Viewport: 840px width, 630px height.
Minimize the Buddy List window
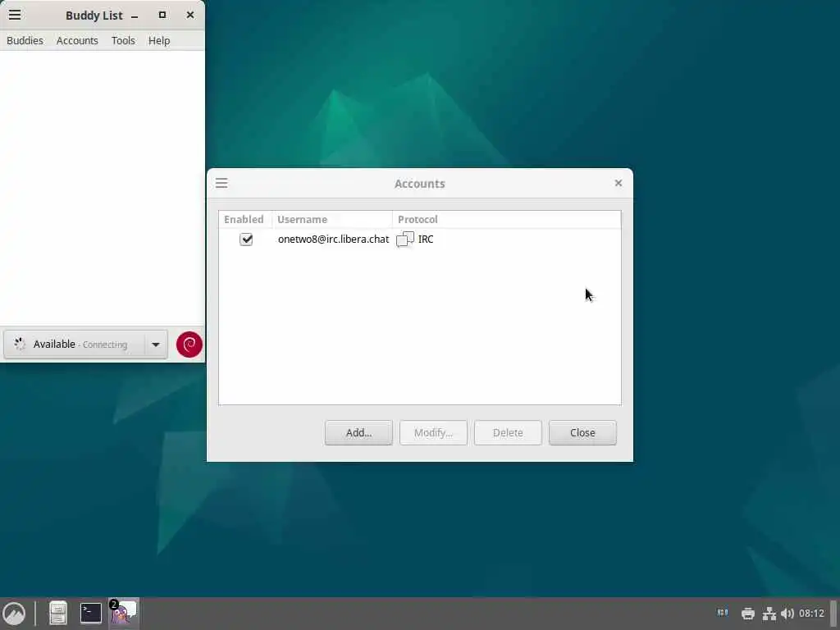135,16
